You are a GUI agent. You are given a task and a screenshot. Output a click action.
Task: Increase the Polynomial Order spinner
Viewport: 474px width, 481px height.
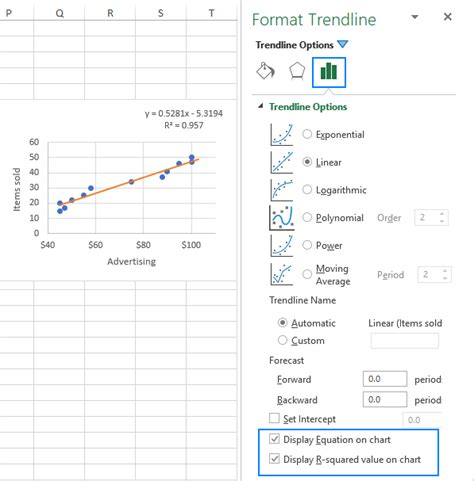tap(442, 214)
